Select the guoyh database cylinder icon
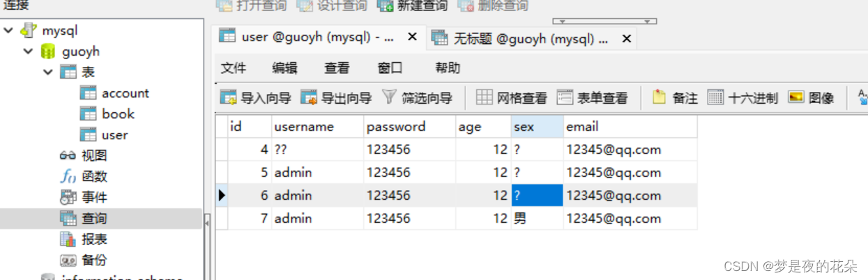 48,52
